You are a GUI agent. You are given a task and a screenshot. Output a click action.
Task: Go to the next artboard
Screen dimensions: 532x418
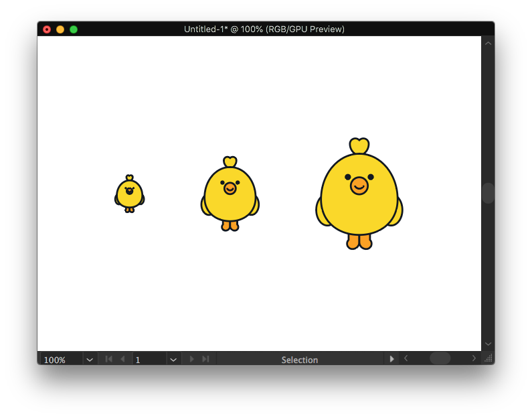point(191,359)
